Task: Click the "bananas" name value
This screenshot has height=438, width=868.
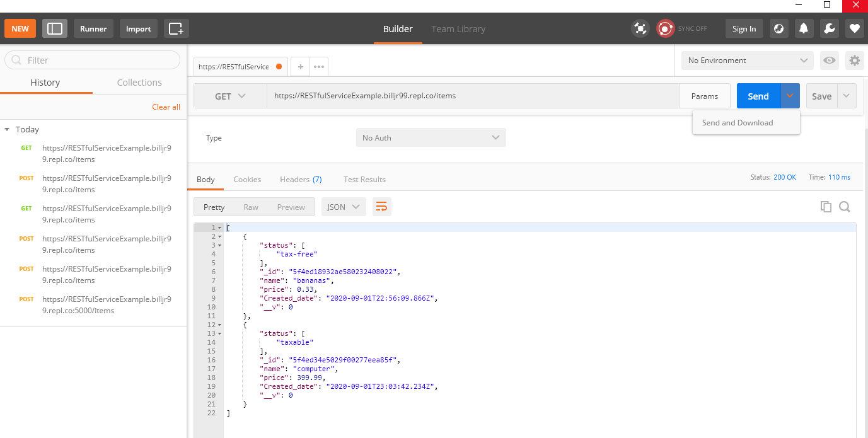Action: pyautogui.click(x=311, y=280)
